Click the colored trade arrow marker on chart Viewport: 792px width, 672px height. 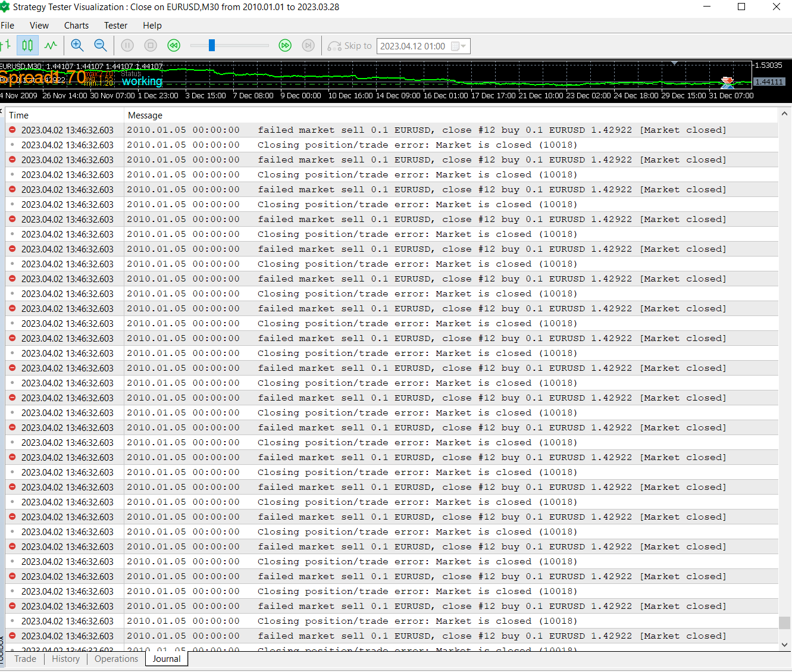tap(727, 82)
